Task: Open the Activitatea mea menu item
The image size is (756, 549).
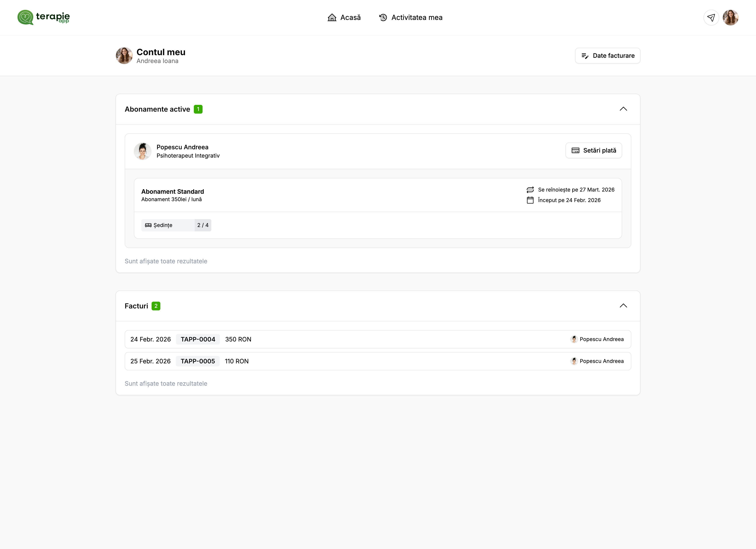Action: pos(417,17)
